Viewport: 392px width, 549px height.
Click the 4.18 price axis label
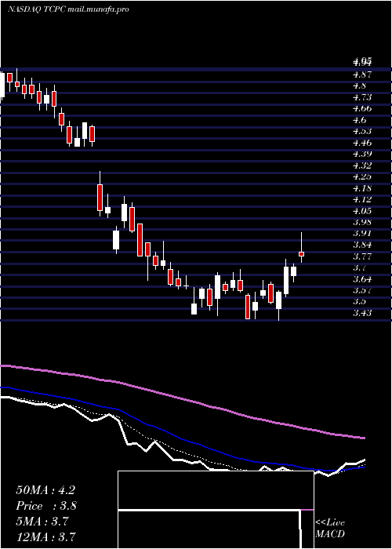[362, 188]
